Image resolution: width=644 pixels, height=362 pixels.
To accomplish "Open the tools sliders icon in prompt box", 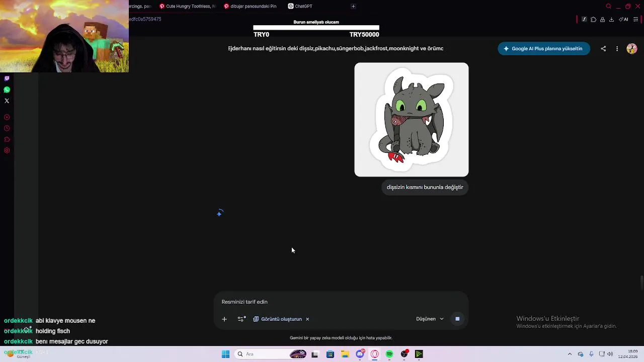I will click(242, 319).
